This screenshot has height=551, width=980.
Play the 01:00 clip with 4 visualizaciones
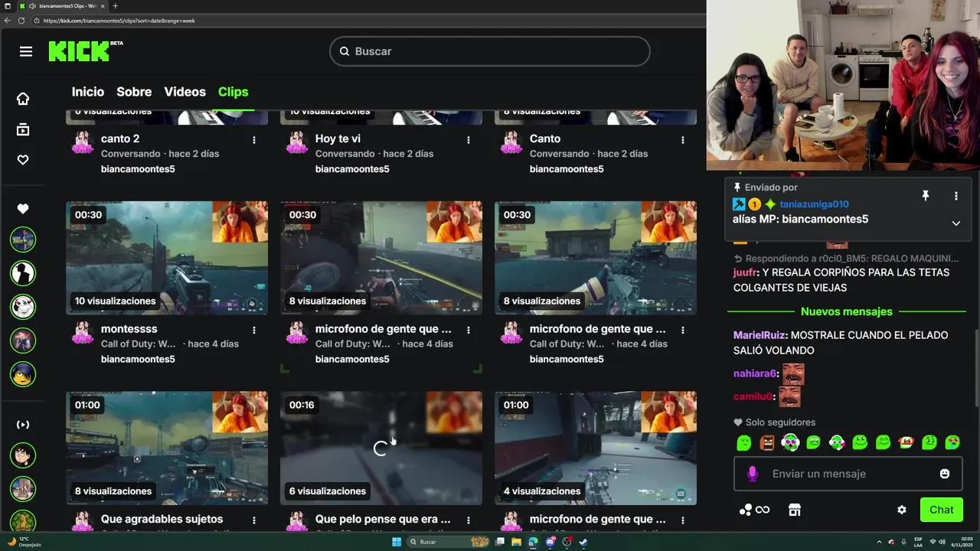pos(596,448)
